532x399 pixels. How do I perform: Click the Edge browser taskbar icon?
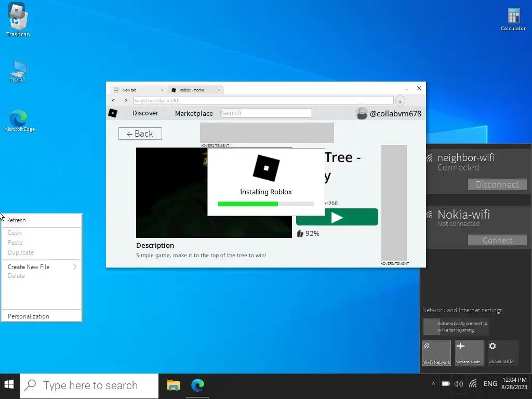click(197, 385)
